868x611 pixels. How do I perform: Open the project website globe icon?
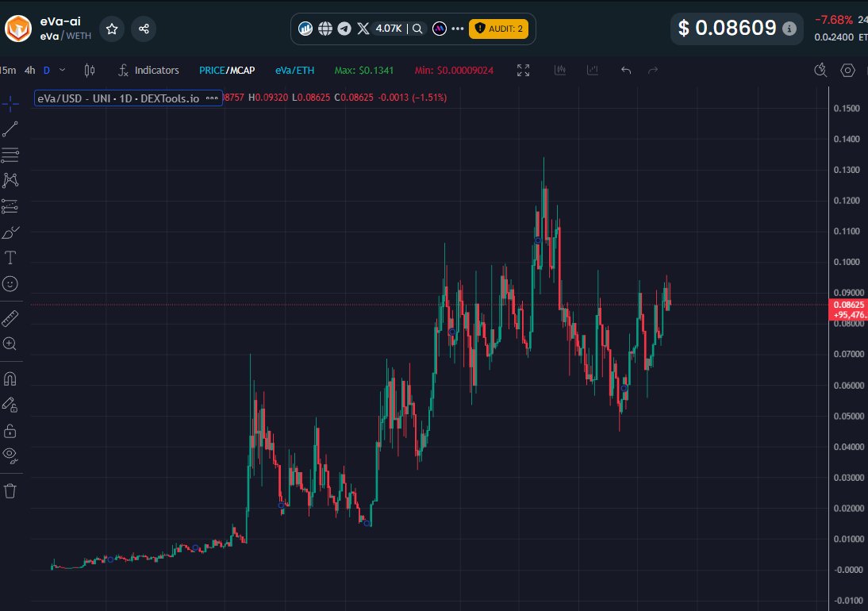tap(325, 29)
